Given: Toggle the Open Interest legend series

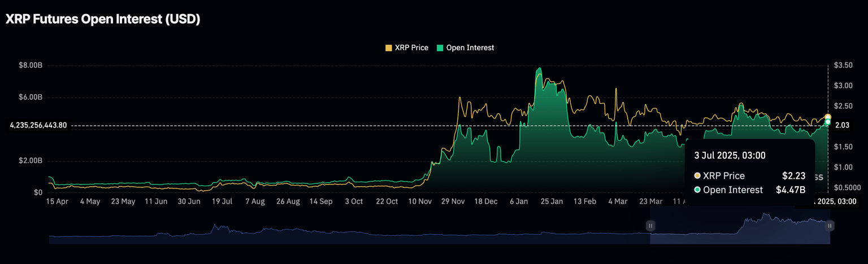Looking at the screenshot, I should click(465, 48).
